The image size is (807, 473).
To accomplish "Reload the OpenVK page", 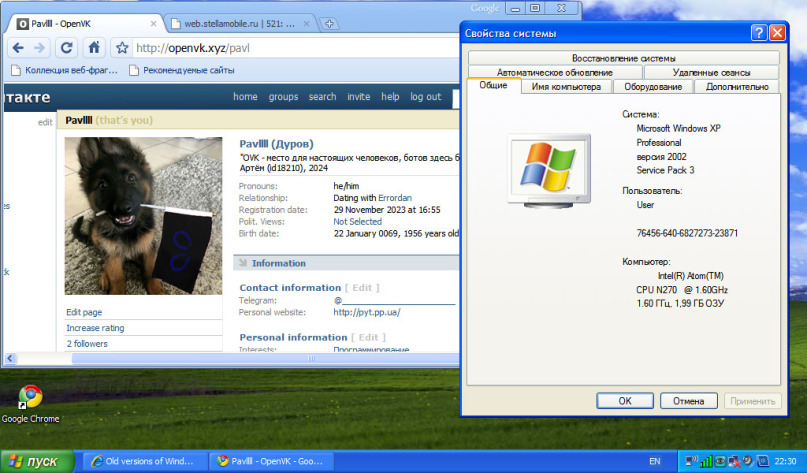I will [x=67, y=47].
